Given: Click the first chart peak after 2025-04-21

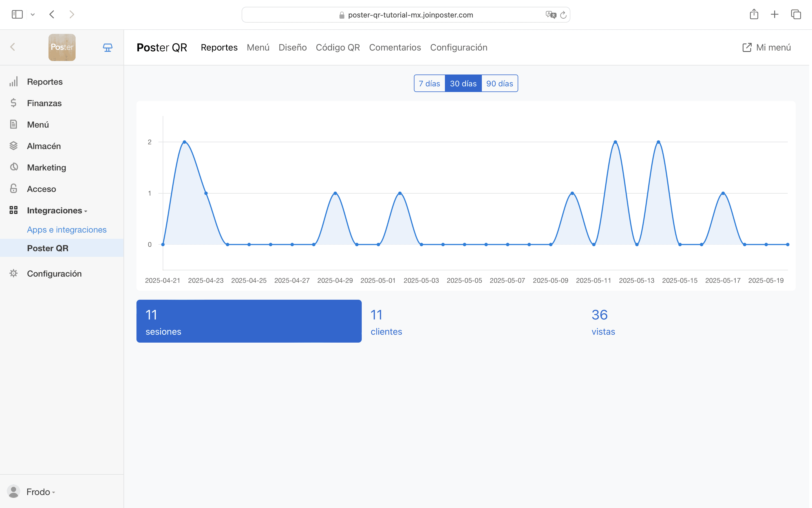Looking at the screenshot, I should tap(184, 142).
